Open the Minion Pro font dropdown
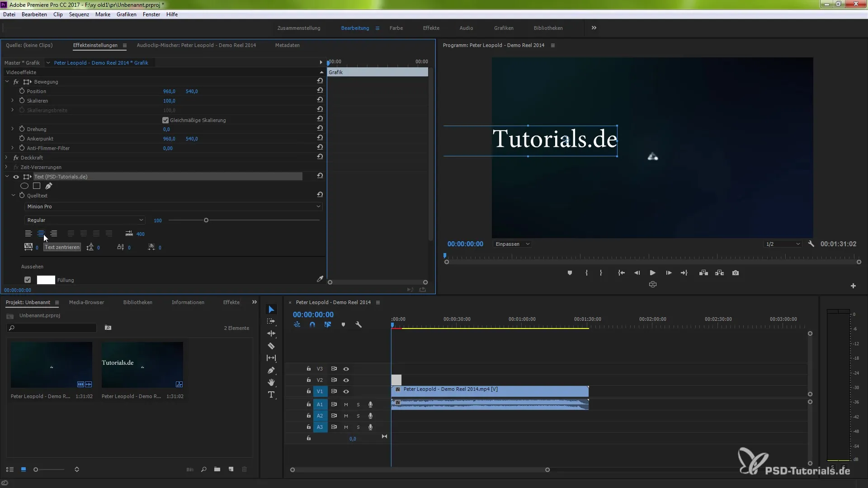 coord(174,206)
